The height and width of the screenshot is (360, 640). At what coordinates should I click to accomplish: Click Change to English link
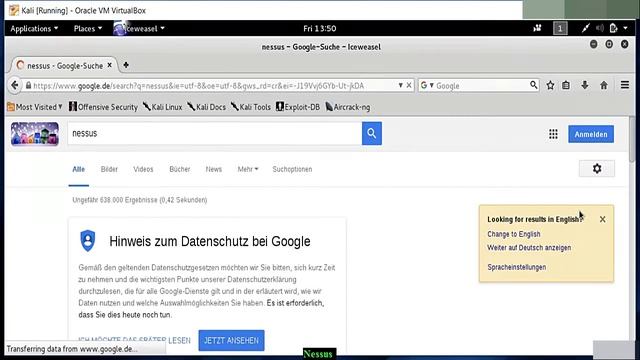click(x=513, y=234)
